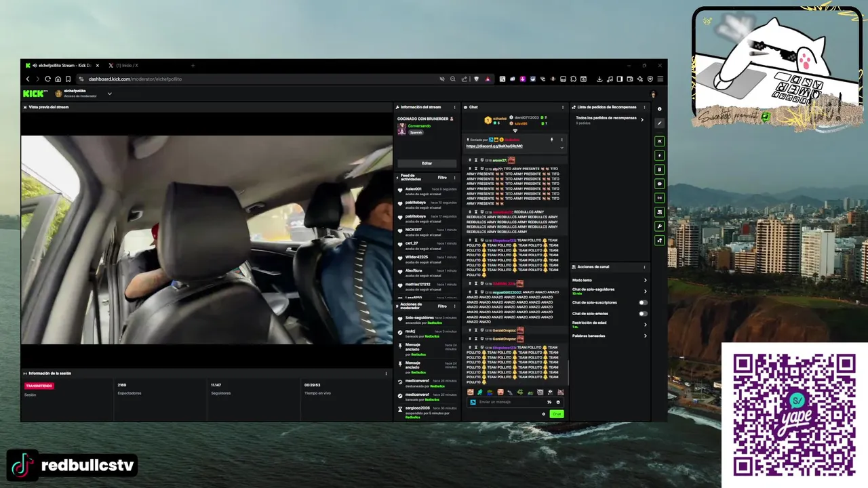Image resolution: width=868 pixels, height=488 pixels.
Task: Open the browser hamburger menu
Action: (660, 79)
